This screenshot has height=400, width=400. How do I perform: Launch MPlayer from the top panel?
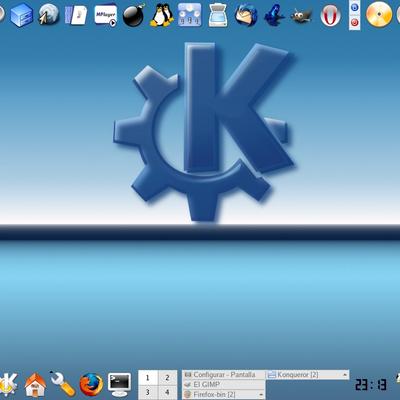pyautogui.click(x=105, y=16)
